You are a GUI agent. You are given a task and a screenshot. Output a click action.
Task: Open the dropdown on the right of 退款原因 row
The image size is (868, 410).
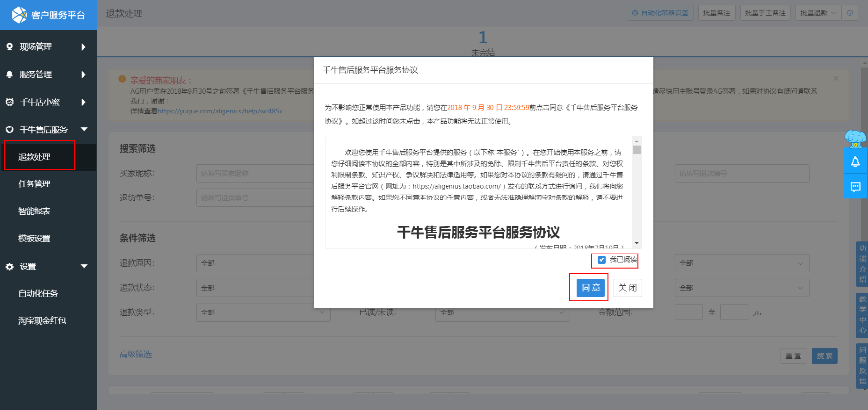(x=742, y=263)
